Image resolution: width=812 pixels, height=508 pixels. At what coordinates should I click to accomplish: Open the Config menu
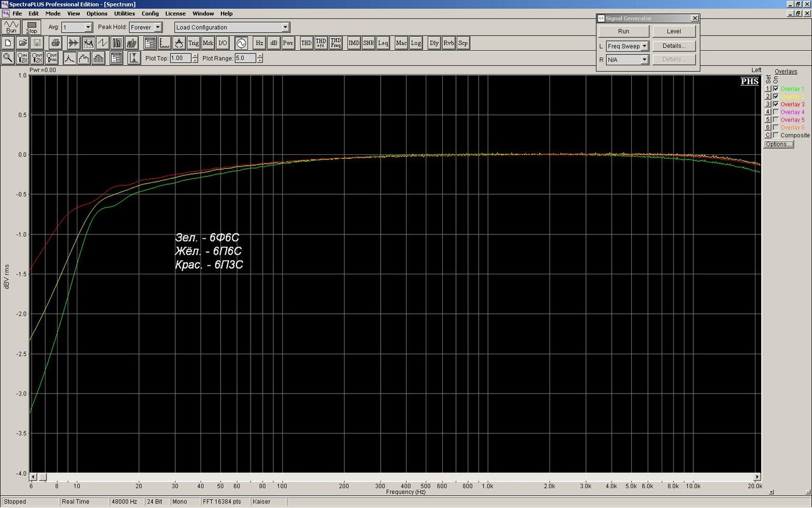pyautogui.click(x=150, y=13)
